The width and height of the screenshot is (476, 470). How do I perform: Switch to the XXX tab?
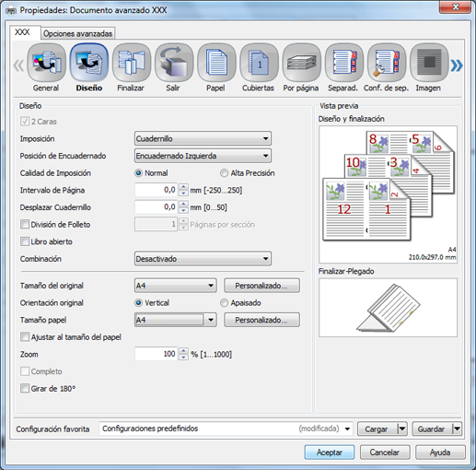click(22, 32)
